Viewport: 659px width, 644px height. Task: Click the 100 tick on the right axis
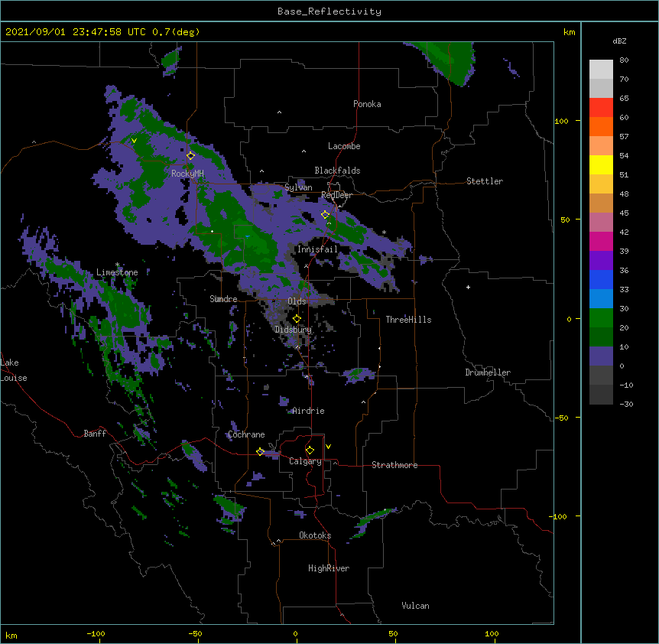(561, 121)
